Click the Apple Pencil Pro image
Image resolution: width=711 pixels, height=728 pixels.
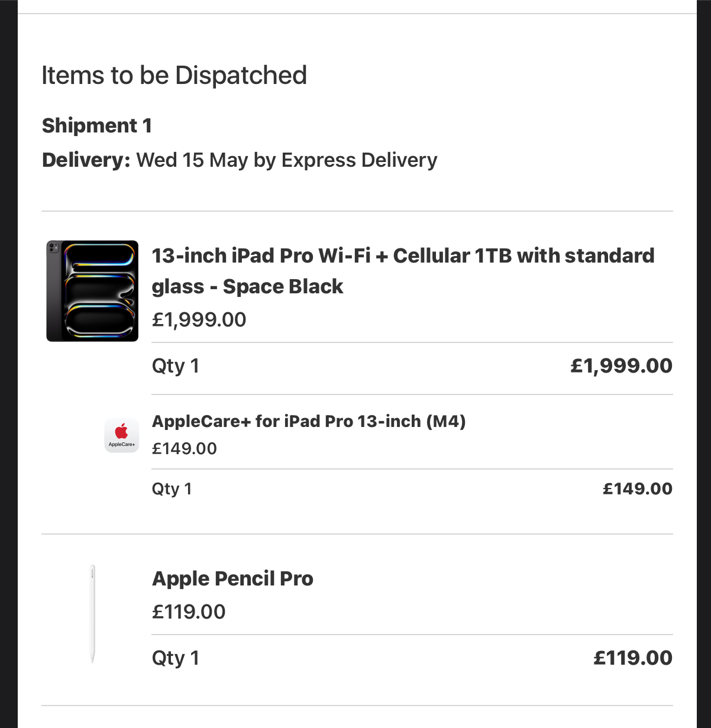tap(92, 613)
